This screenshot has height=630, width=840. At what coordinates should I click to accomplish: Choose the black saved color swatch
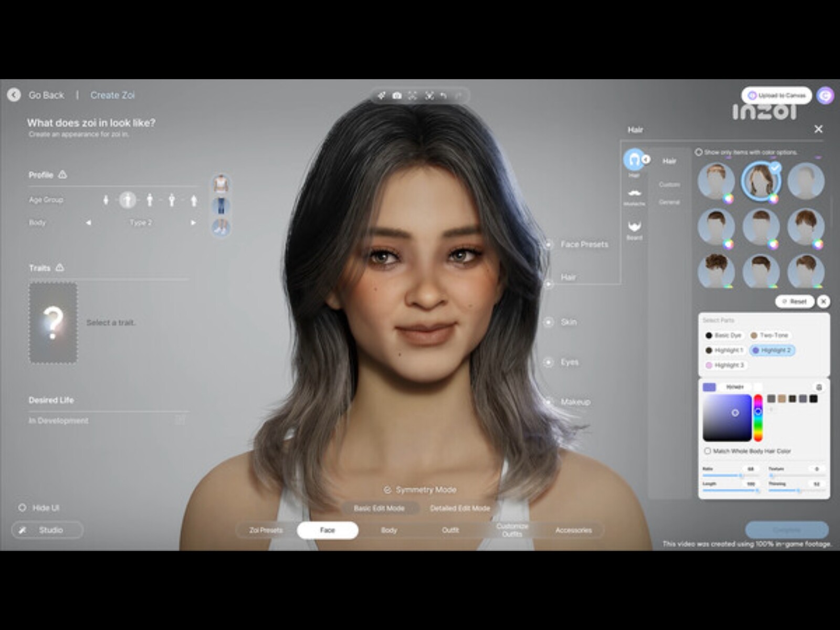coord(813,399)
